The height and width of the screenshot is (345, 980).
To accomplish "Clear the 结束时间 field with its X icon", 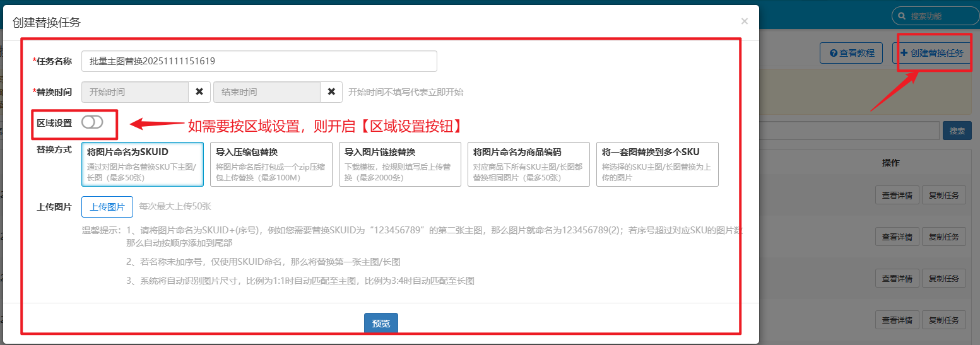I will pyautogui.click(x=331, y=92).
